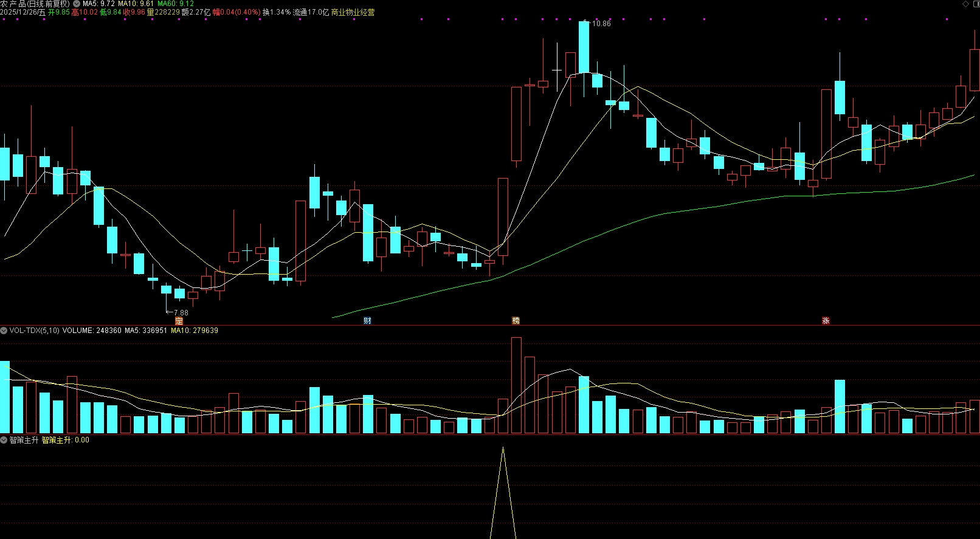
Task: Click the 7.88 low price label
Action: point(181,313)
